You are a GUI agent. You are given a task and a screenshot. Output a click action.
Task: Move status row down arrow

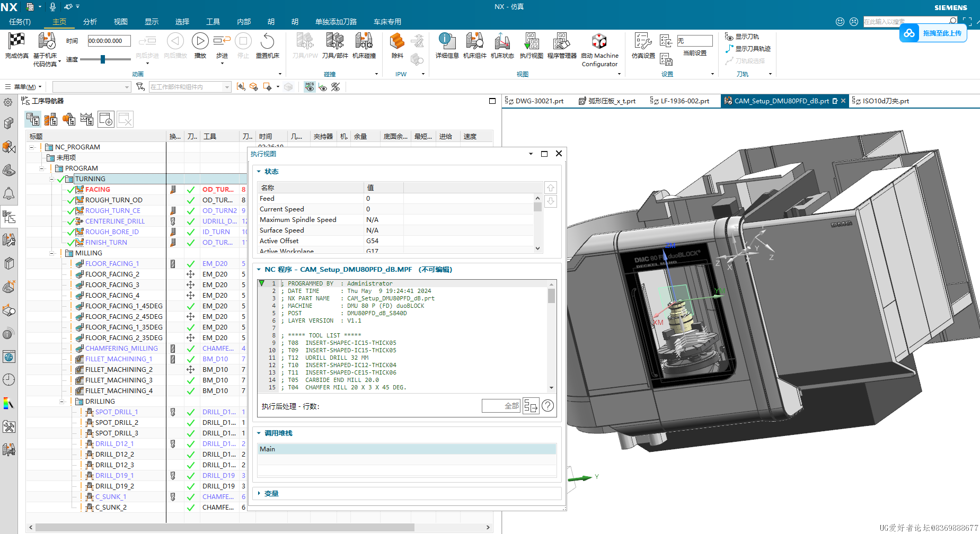[551, 201]
